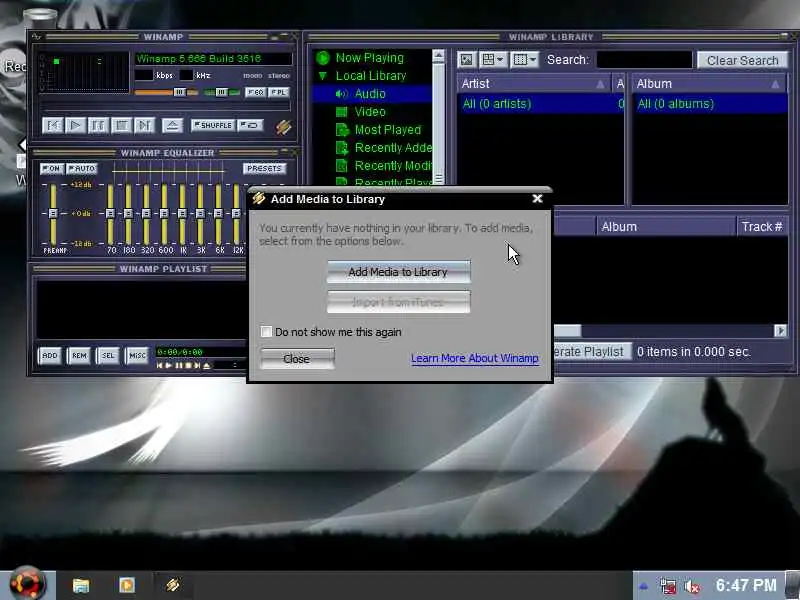Click the playlist MISC button
The image size is (800, 600).
click(137, 356)
